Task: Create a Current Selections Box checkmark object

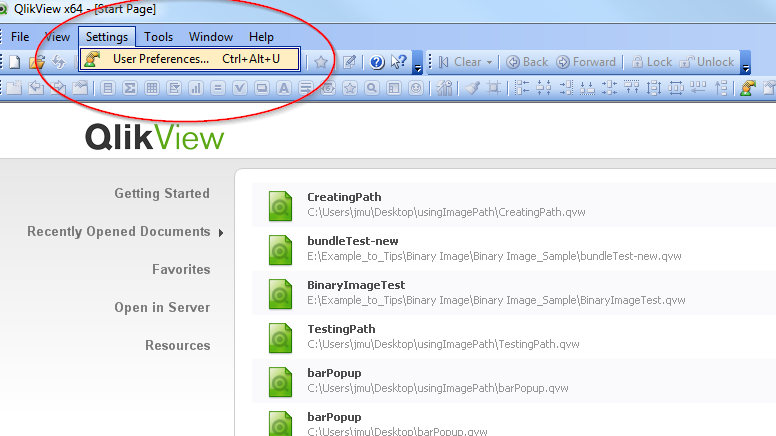Action: pyautogui.click(x=240, y=89)
